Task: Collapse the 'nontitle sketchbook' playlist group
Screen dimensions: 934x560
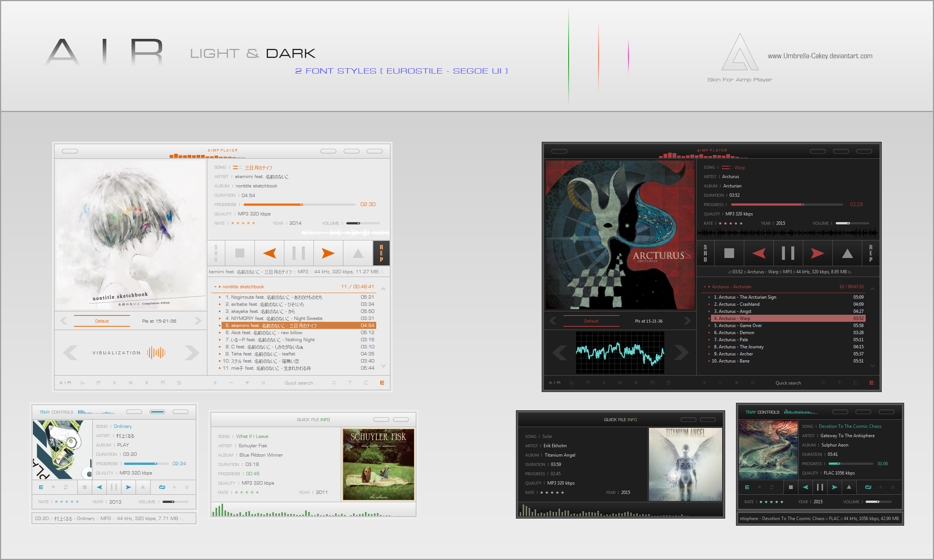Action: tap(215, 287)
